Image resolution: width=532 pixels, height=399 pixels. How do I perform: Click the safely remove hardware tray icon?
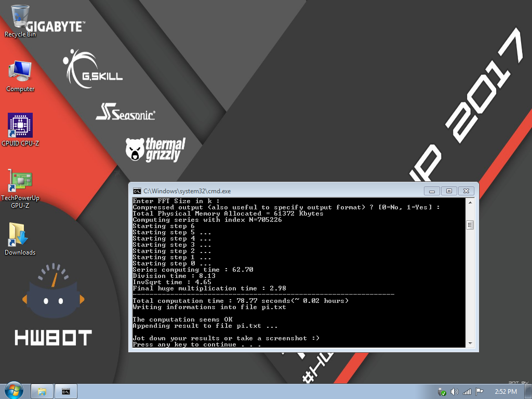(x=442, y=392)
